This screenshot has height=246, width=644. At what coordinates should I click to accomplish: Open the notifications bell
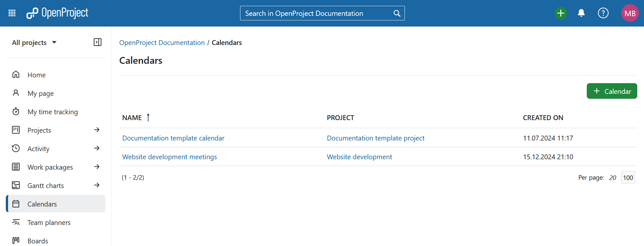[581, 13]
